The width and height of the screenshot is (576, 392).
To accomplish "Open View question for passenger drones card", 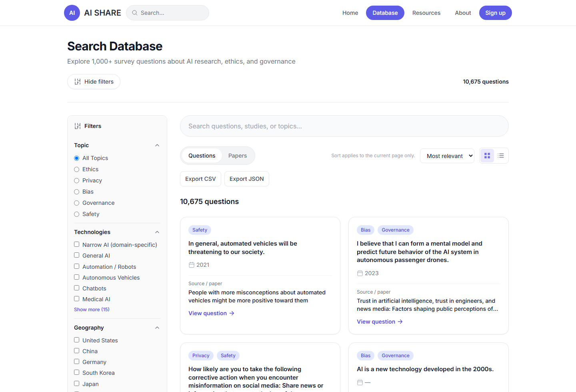I will (380, 322).
